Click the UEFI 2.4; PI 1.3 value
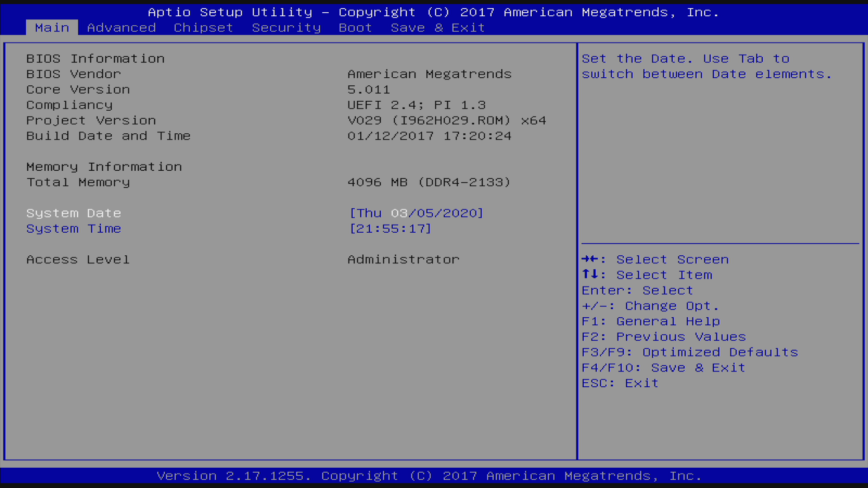The width and height of the screenshot is (868, 488). coord(416,105)
